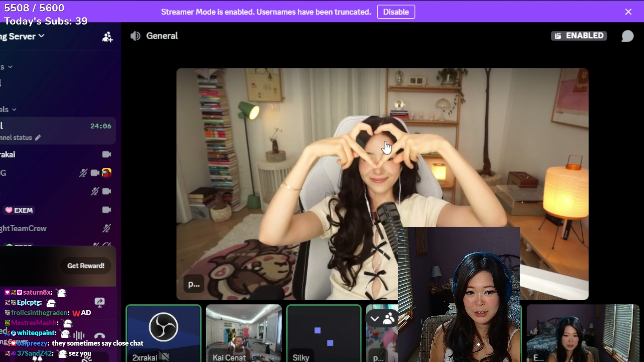
Task: Click the camera icon beside the Among Us avatar
Action: pos(95,173)
